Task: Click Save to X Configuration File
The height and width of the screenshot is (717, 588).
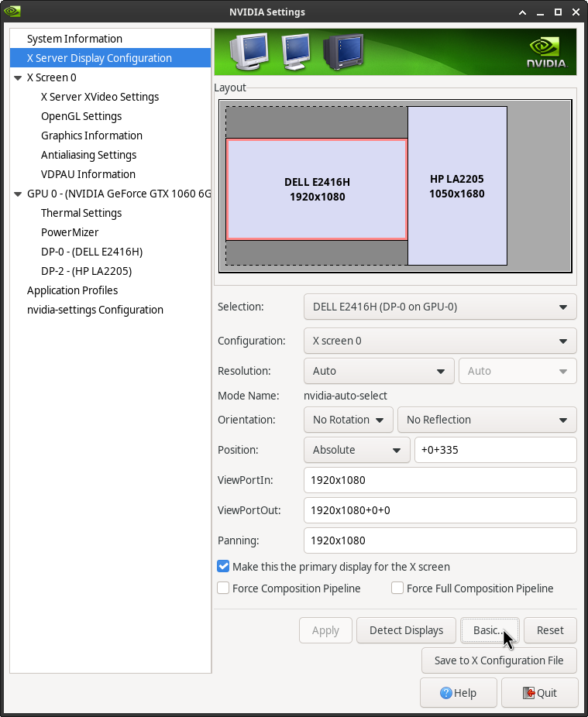Action: tap(499, 660)
